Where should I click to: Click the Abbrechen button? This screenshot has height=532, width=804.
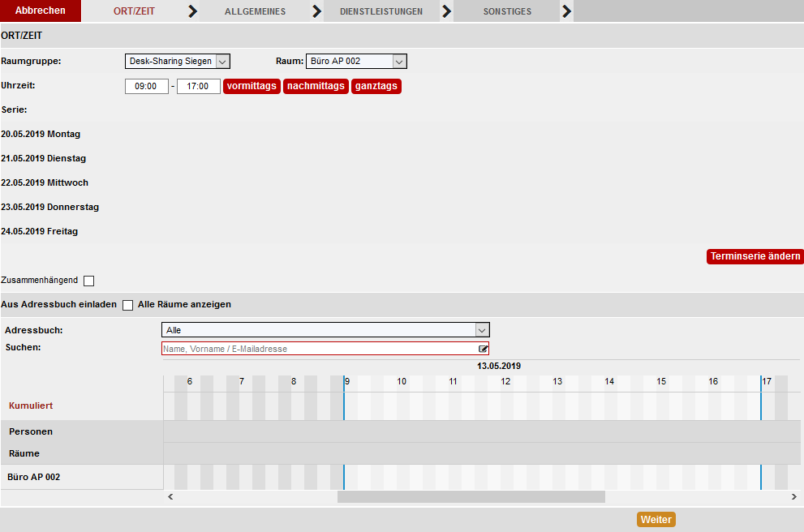pyautogui.click(x=40, y=11)
